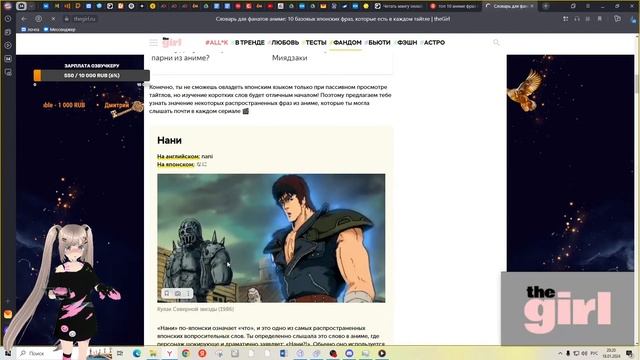
Task: Open the Discord taskbar icon
Action: 349,353
